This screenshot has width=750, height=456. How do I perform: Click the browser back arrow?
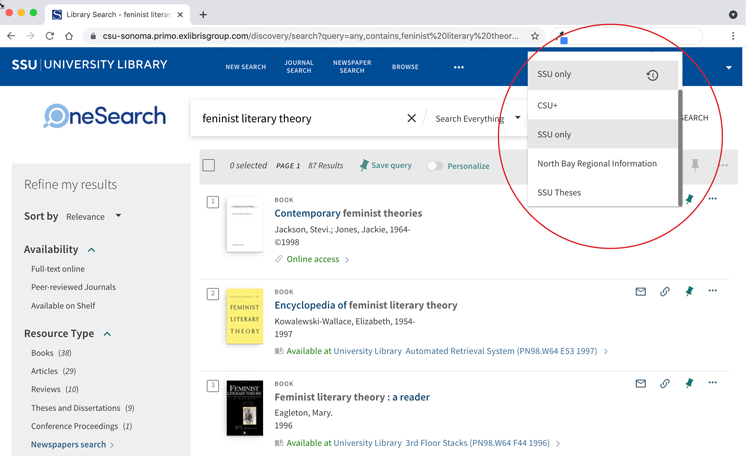tap(11, 36)
